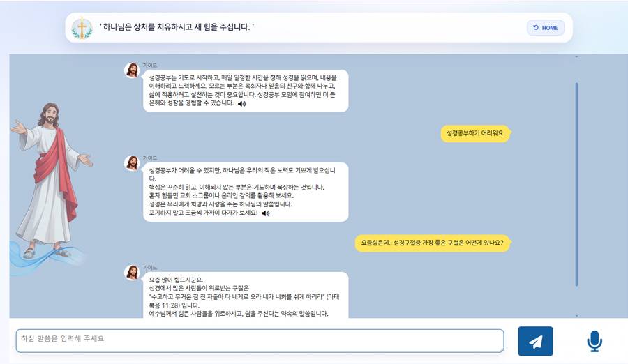
Task: Focus the '하실 말씀을 입력해 주세요' input field
Action: (x=260, y=340)
